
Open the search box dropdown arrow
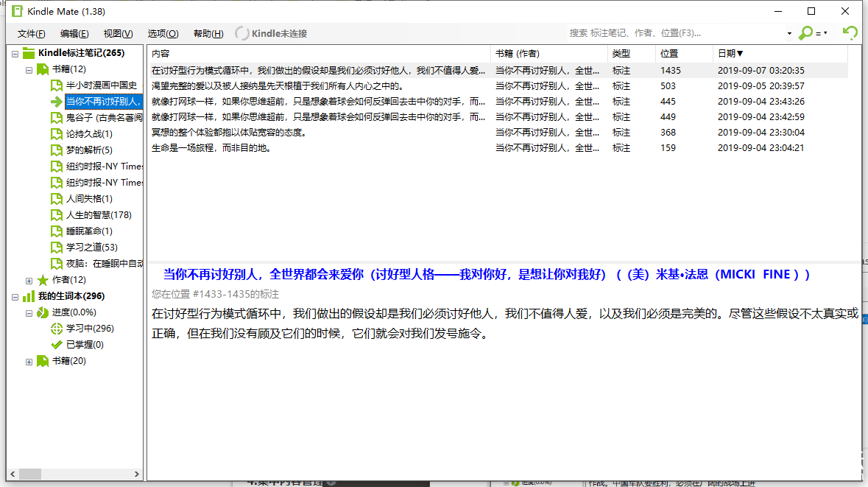(789, 33)
